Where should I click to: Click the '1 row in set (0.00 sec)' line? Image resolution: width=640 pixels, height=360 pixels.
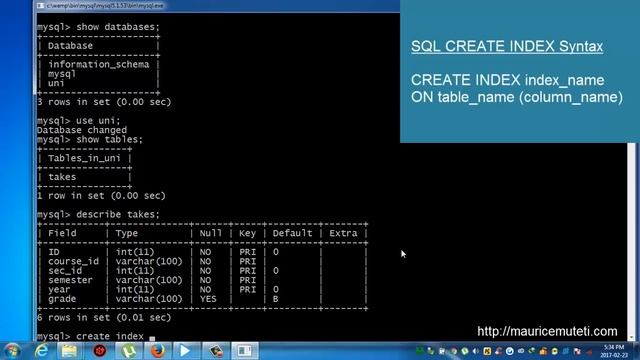tap(101, 196)
